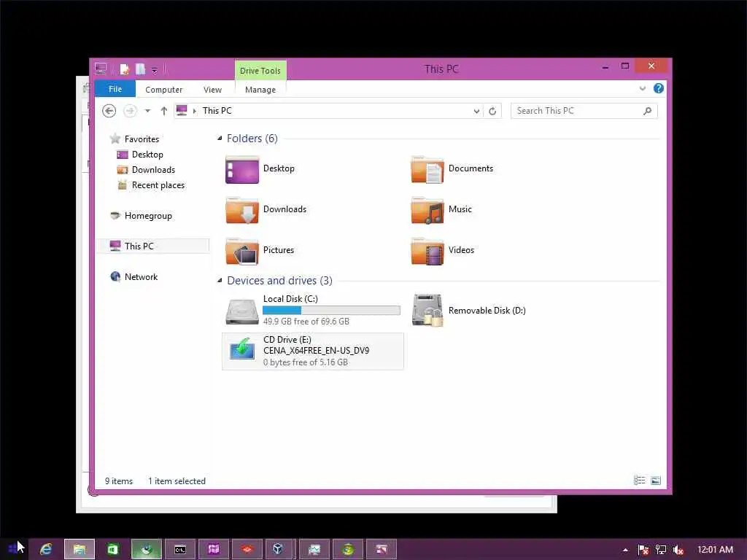
Task: Click the Properties quick access toolbar icon
Action: [124, 69]
